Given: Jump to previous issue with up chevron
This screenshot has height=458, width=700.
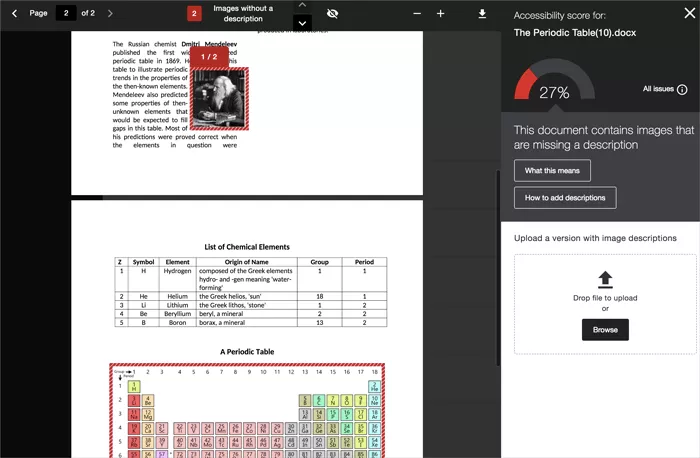Looking at the screenshot, I should tap(303, 5).
